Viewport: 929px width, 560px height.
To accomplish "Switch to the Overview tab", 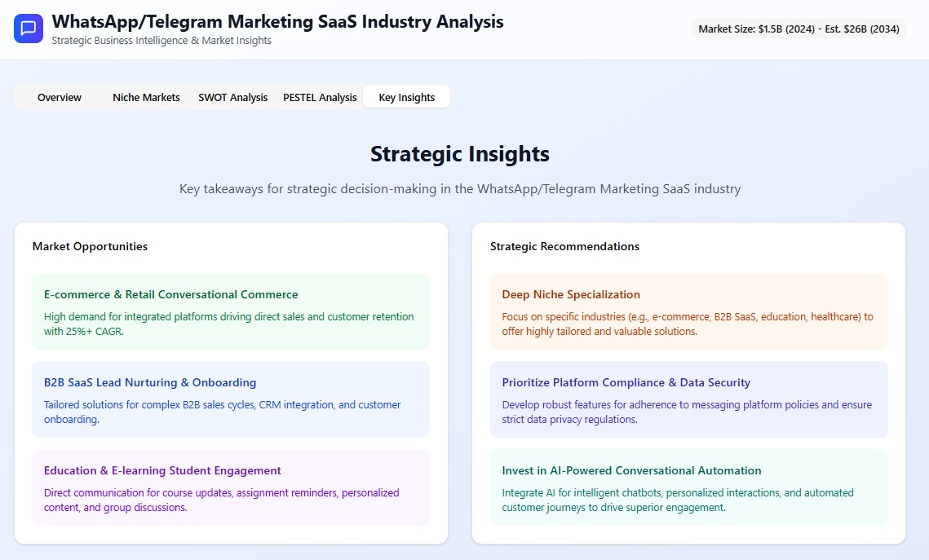I will pos(60,98).
